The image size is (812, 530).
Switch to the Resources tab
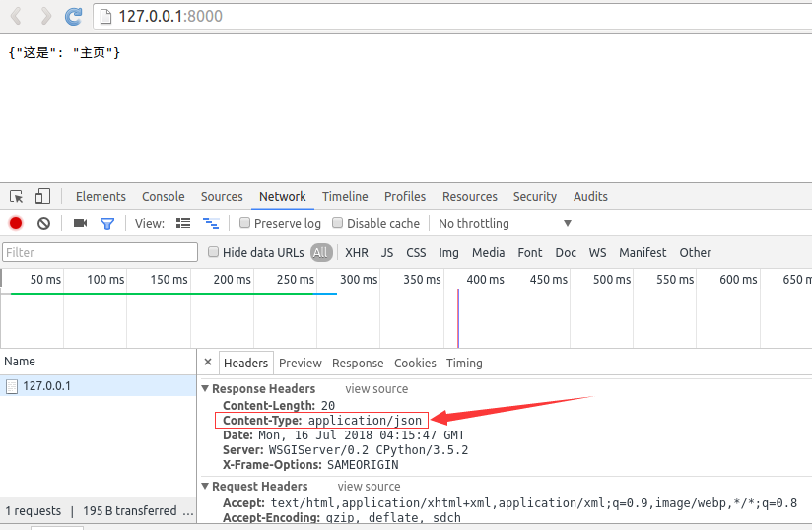pos(470,197)
